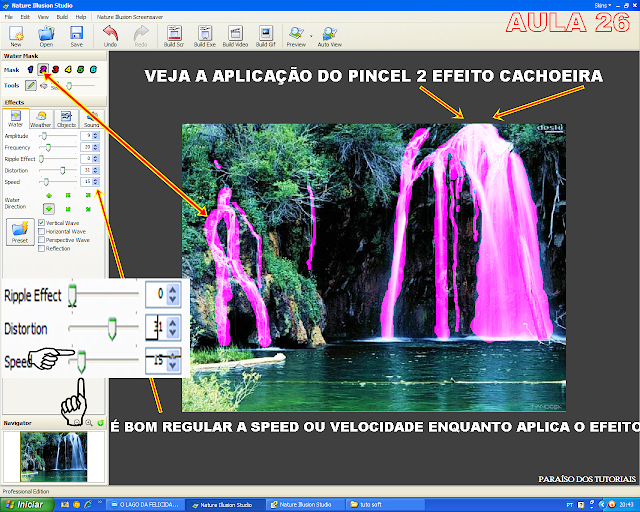Image resolution: width=640 pixels, height=512 pixels.
Task: Click the waterfall image on the canvas
Action: point(373,267)
